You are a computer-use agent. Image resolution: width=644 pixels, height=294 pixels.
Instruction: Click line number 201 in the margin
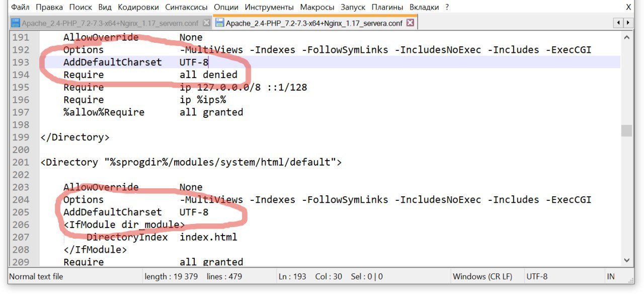click(21, 162)
